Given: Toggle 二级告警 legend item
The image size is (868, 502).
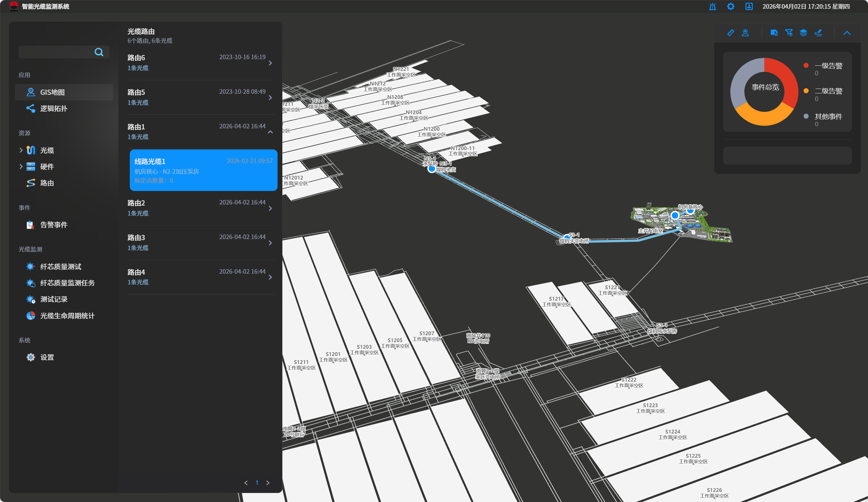Looking at the screenshot, I should (x=828, y=91).
